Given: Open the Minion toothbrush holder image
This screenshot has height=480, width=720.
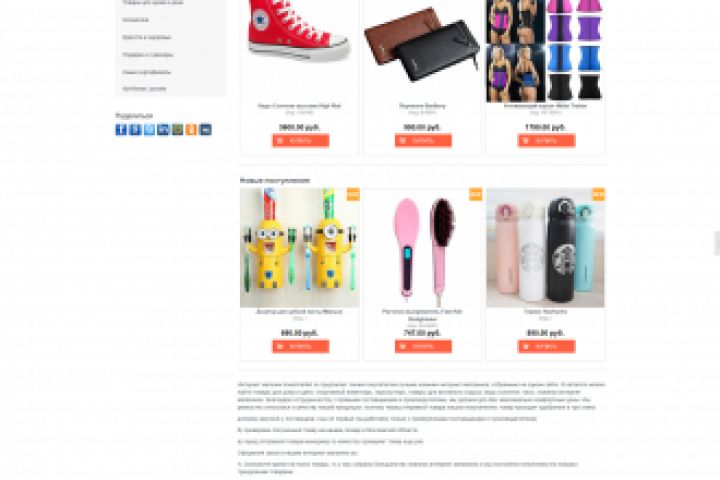Looking at the screenshot, I should (x=300, y=248).
